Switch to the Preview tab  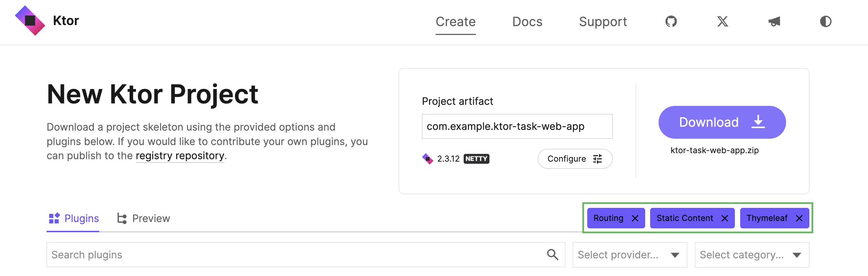click(x=144, y=218)
